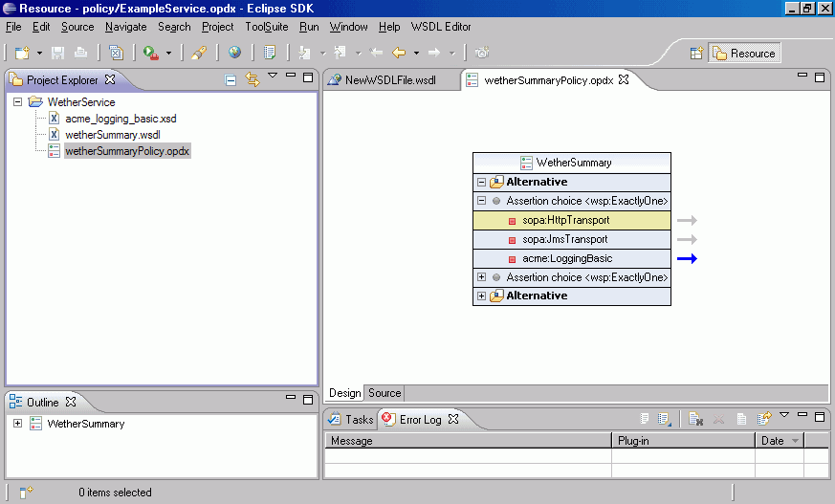Expand the bottom Alternative node
Image resolution: width=835 pixels, height=504 pixels.
click(x=481, y=296)
